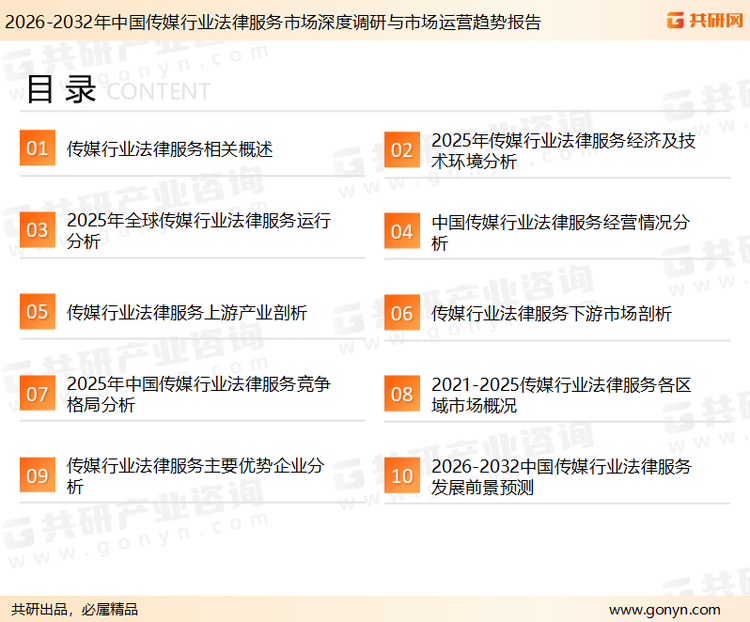This screenshot has height=622, width=750.
Task: Click the orange 04 number badge
Action: coord(402,231)
